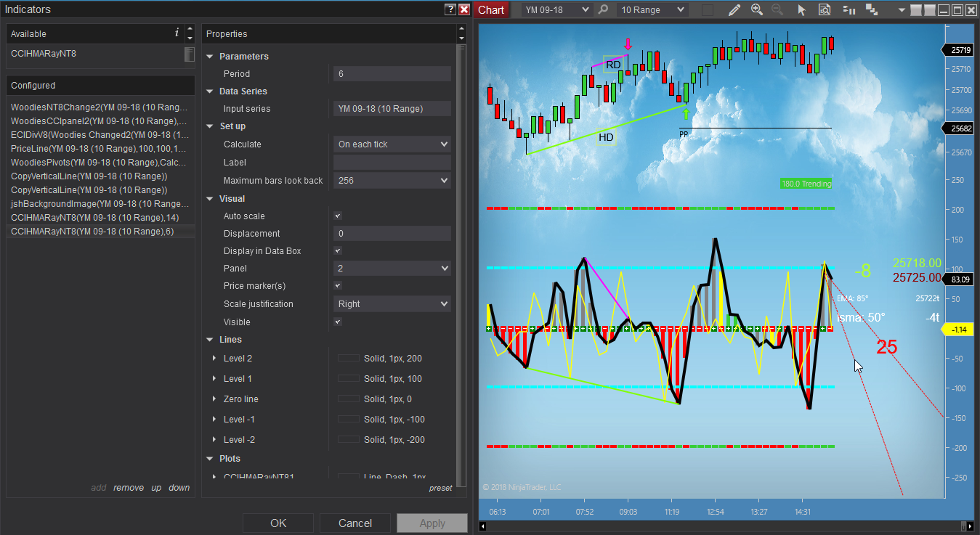Expand the Zero line settings
The width and height of the screenshot is (980, 535).
pyautogui.click(x=214, y=399)
